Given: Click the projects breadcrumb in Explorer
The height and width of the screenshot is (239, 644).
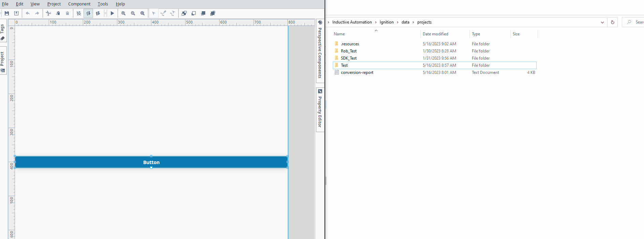Looking at the screenshot, I should click(x=424, y=22).
